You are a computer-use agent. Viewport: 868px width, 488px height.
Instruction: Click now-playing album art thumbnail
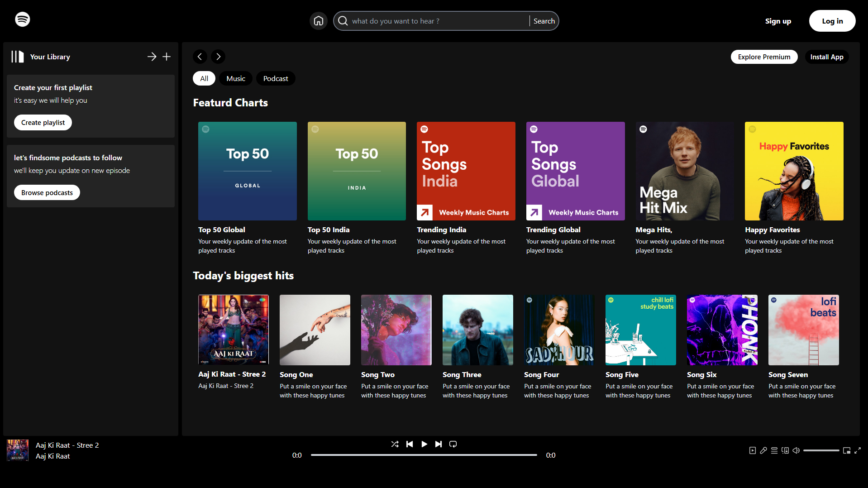(18, 450)
